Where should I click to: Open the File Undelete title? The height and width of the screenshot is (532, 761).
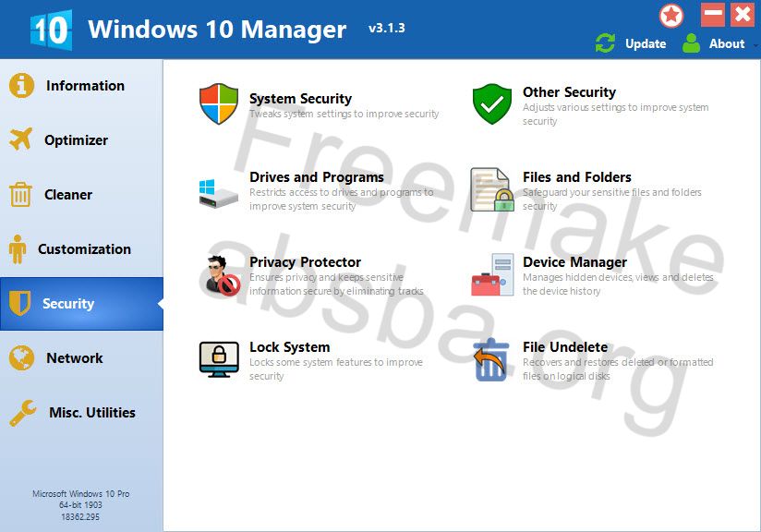pyautogui.click(x=565, y=347)
